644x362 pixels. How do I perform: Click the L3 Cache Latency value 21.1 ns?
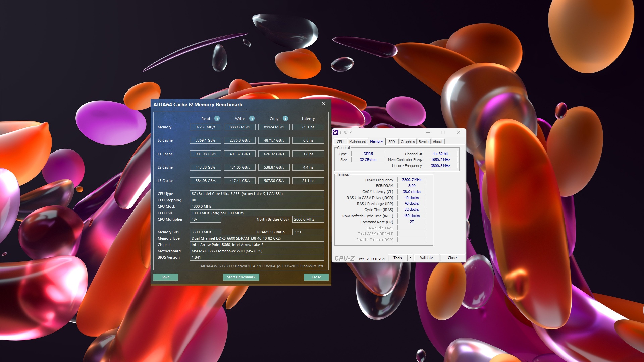coord(308,181)
